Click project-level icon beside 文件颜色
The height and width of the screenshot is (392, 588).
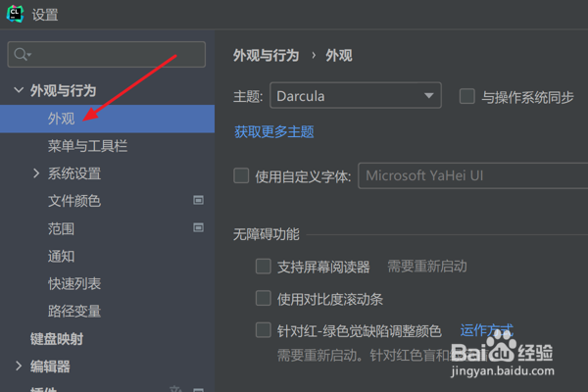[198, 200]
